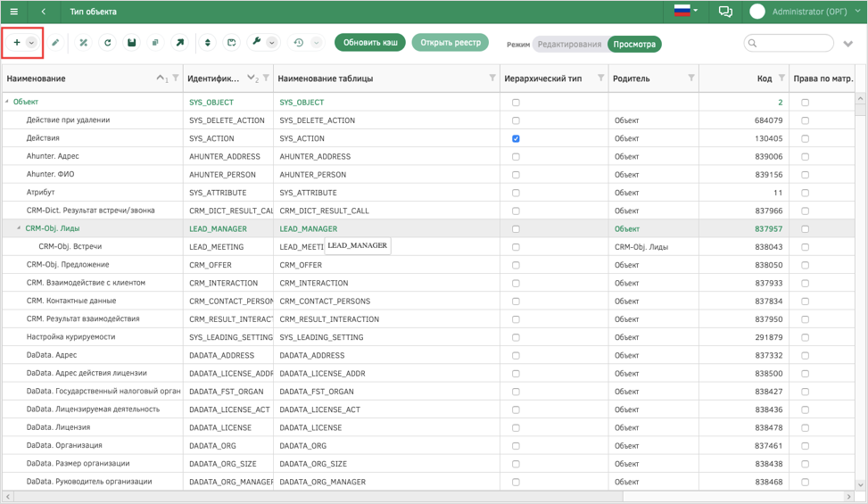868x504 pixels.
Task: Click the history clock icon
Action: [x=298, y=43]
